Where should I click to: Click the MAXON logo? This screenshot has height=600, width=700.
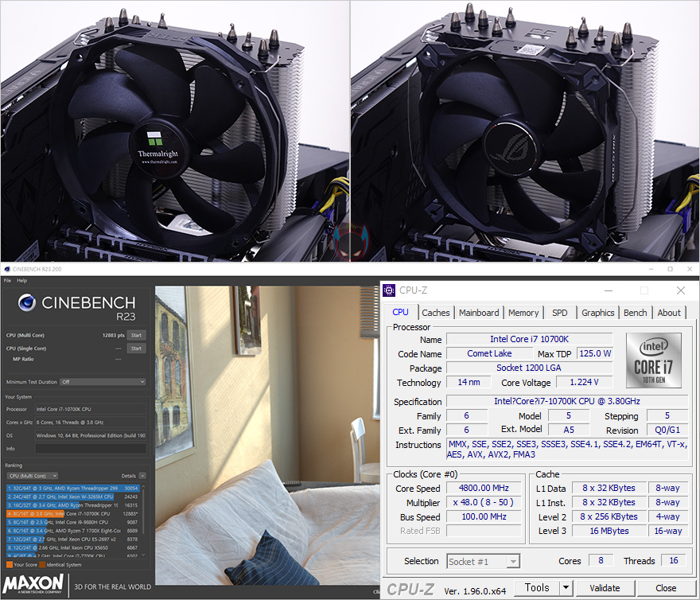point(33,584)
